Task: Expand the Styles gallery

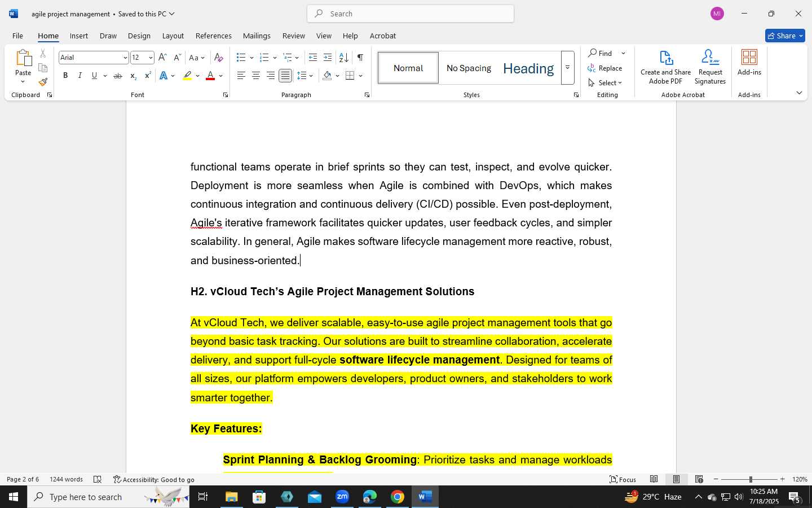Action: (x=568, y=68)
